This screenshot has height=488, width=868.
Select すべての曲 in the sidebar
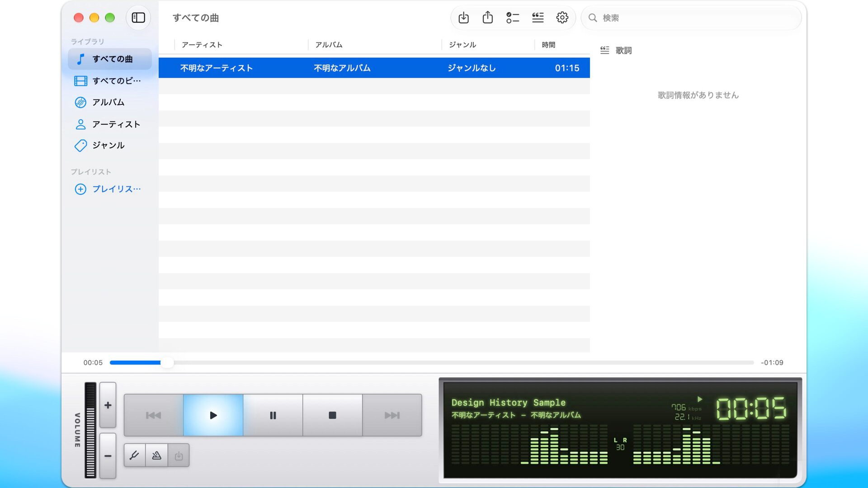(110, 59)
